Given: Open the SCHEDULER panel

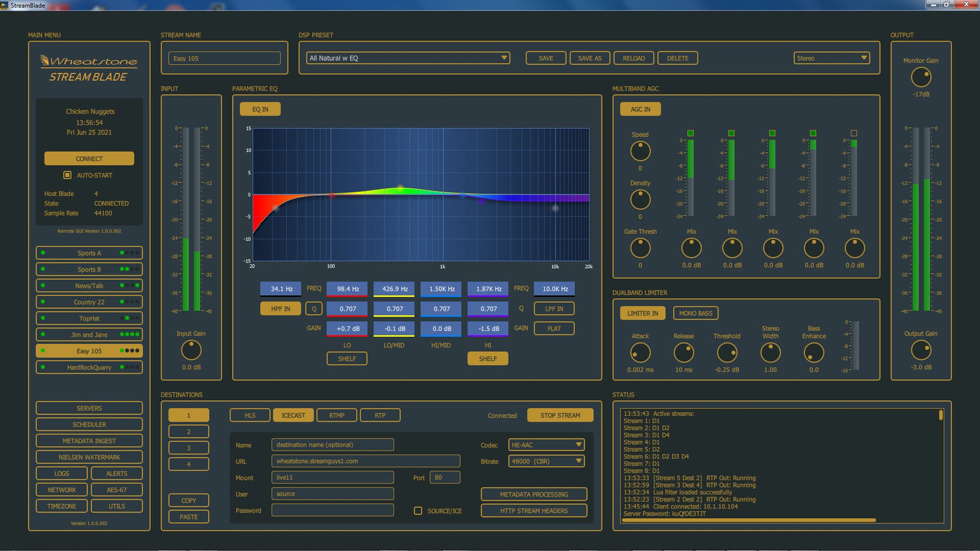Looking at the screenshot, I should pyautogui.click(x=89, y=424).
